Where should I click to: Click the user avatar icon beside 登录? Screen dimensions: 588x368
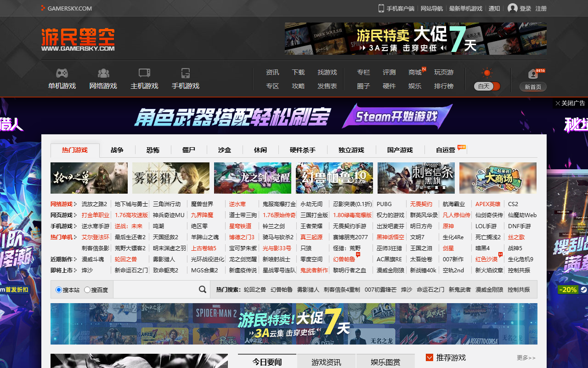pos(512,8)
